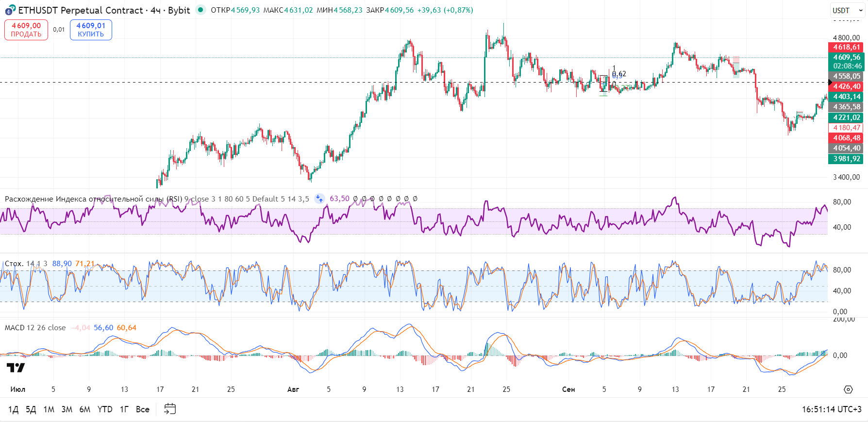This screenshot has height=422, width=868.
Task: Click the current price label 4609,56
Action: pyautogui.click(x=846, y=57)
